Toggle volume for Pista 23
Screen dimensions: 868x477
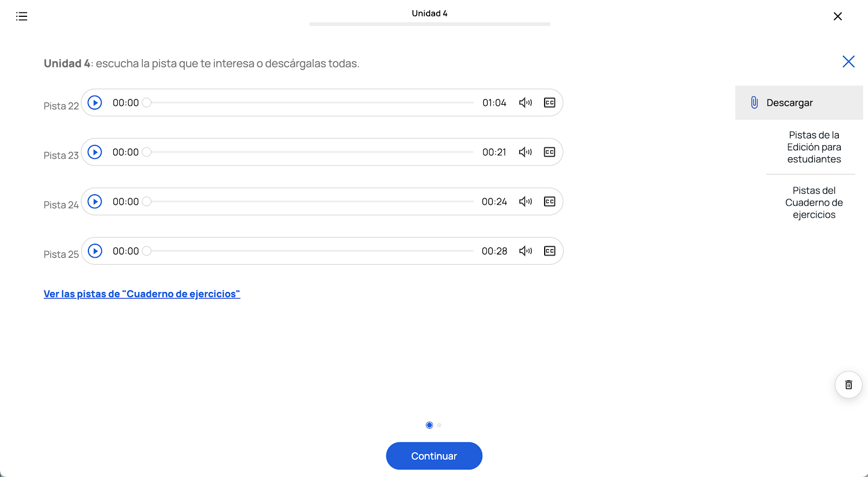pos(525,152)
